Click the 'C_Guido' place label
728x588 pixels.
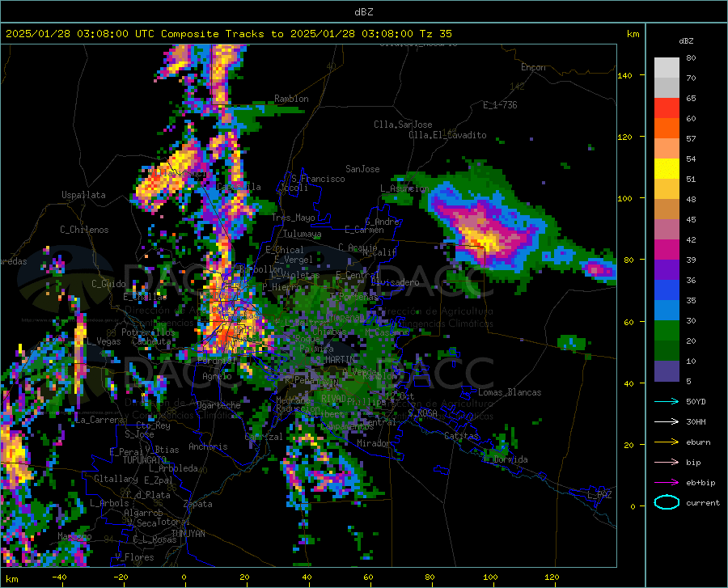pos(108,284)
